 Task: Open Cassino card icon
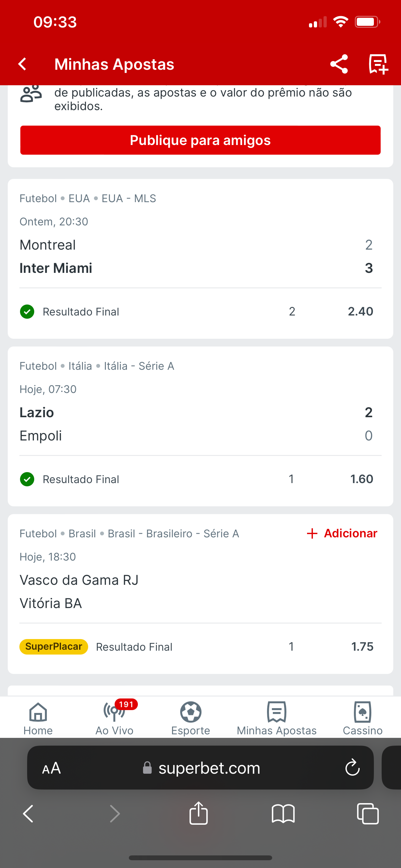[x=363, y=712]
